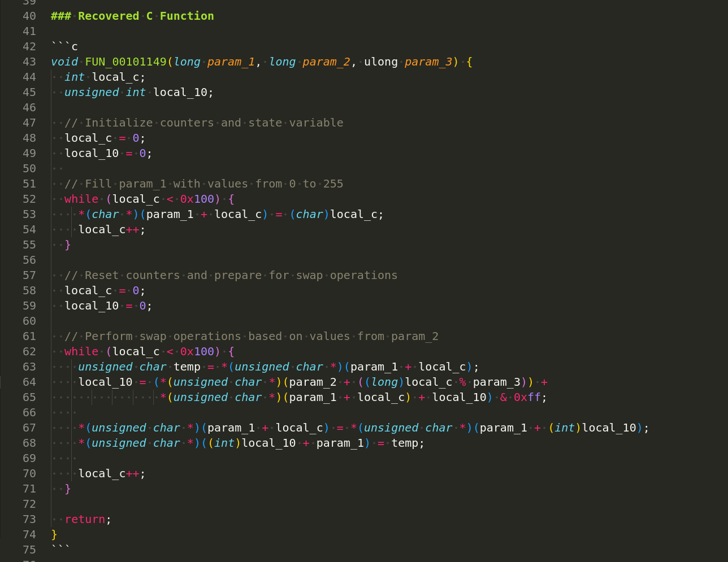
Task: Click "local_10 = 0;" on line 49
Action: coord(109,153)
